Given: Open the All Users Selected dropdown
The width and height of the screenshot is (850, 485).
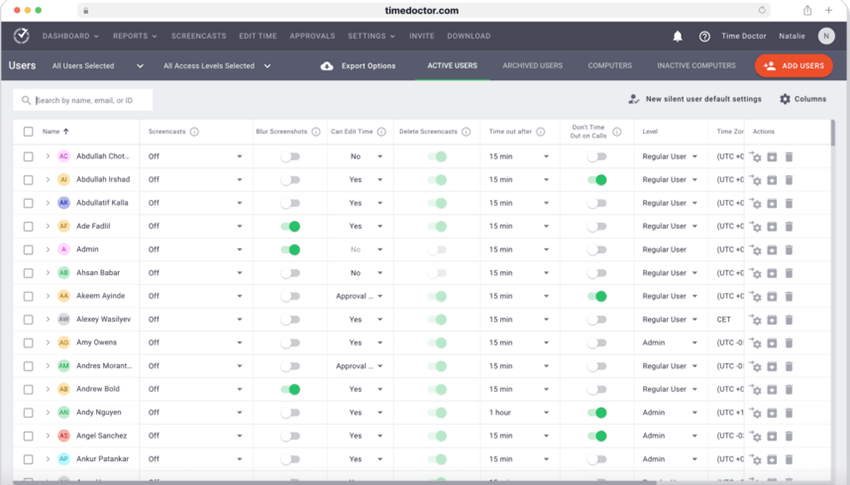Looking at the screenshot, I should pyautogui.click(x=98, y=66).
